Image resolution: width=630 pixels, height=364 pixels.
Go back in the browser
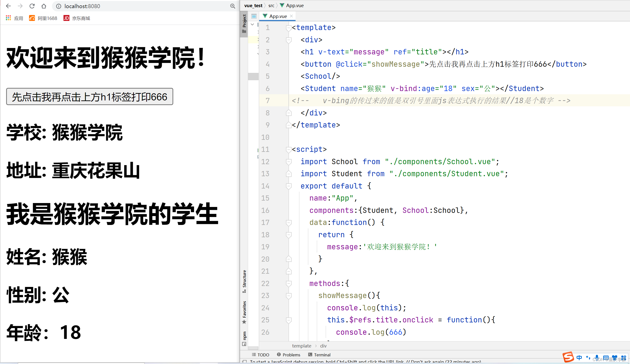point(8,6)
